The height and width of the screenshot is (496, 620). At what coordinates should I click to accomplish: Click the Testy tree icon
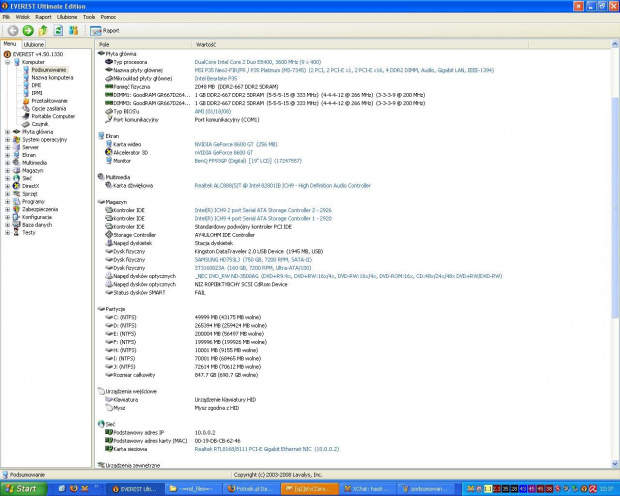tap(16, 233)
